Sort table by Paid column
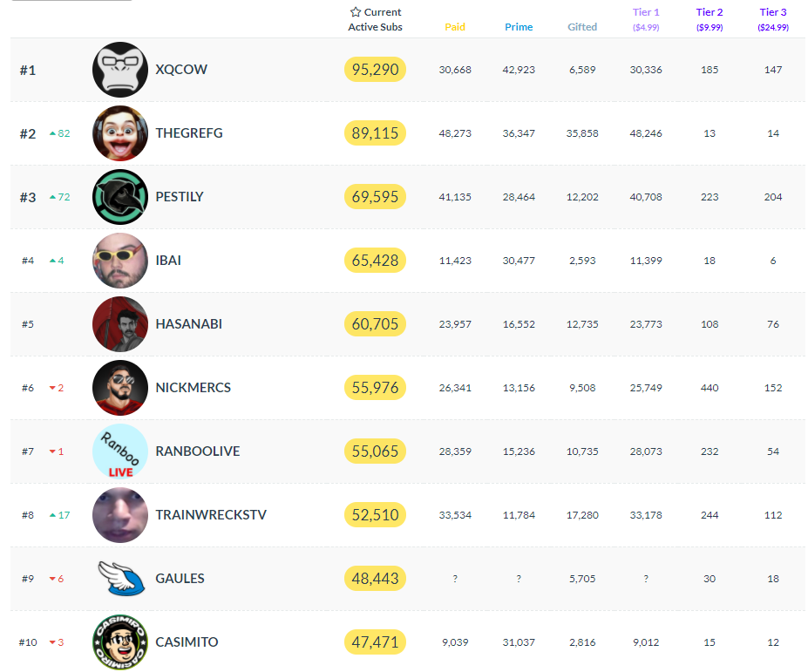The width and height of the screenshot is (808, 672). (x=455, y=27)
